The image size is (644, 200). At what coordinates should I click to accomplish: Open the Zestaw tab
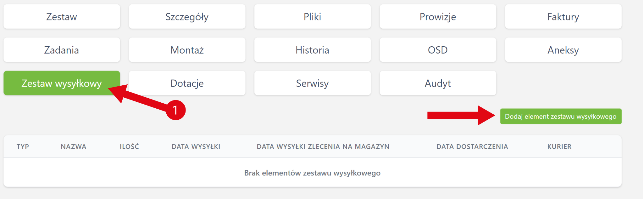pos(62,17)
